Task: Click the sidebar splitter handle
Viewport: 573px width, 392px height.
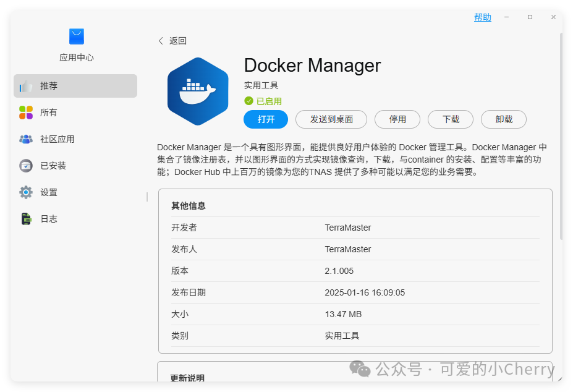Action: 146,197
